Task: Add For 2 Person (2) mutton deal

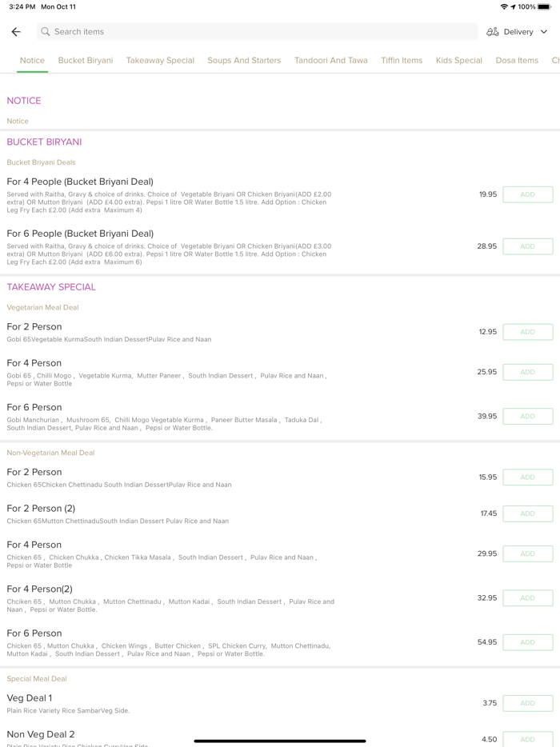Action: (x=527, y=513)
